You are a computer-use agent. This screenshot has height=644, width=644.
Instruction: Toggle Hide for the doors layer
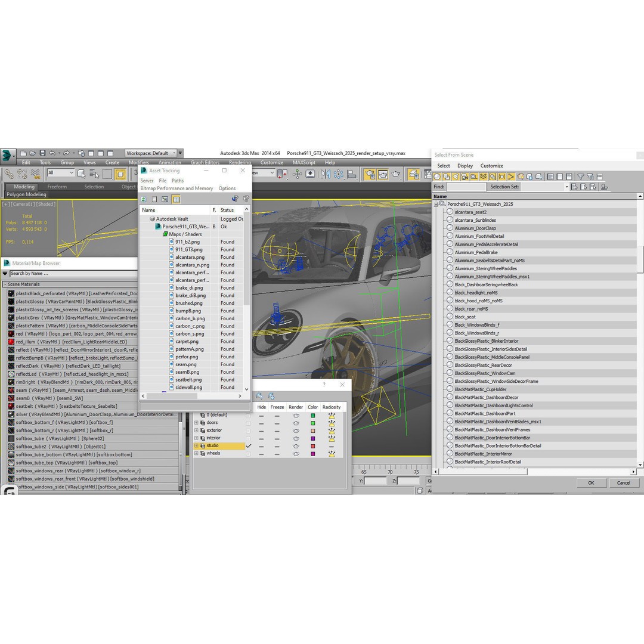261,423
